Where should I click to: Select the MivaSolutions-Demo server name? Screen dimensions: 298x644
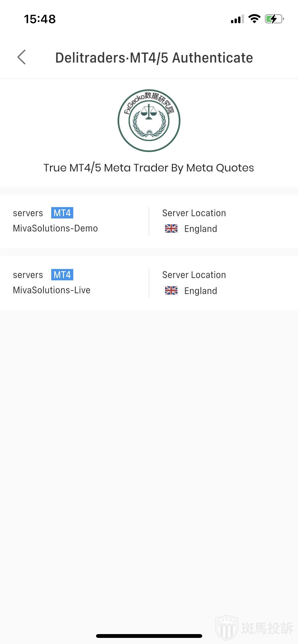coord(55,228)
